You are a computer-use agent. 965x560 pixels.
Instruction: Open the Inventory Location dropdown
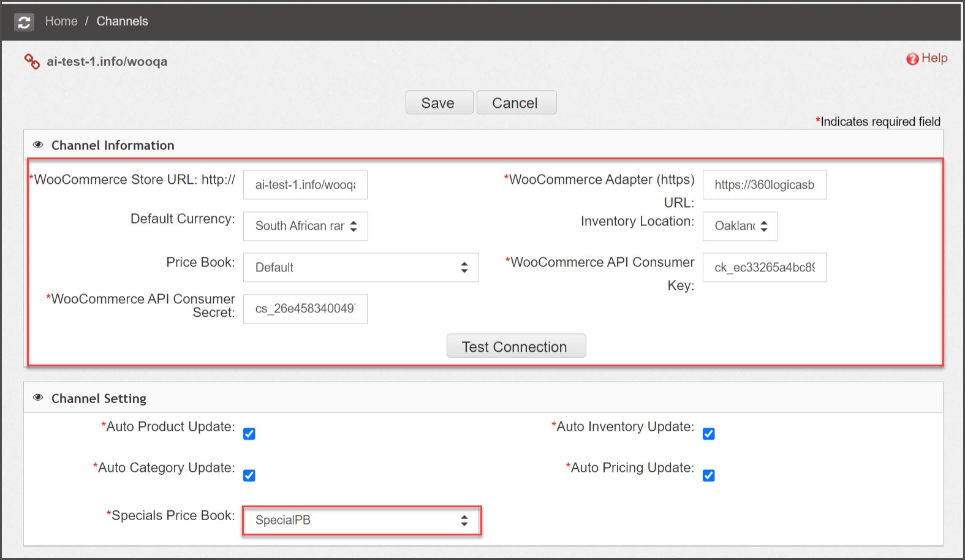click(x=740, y=226)
